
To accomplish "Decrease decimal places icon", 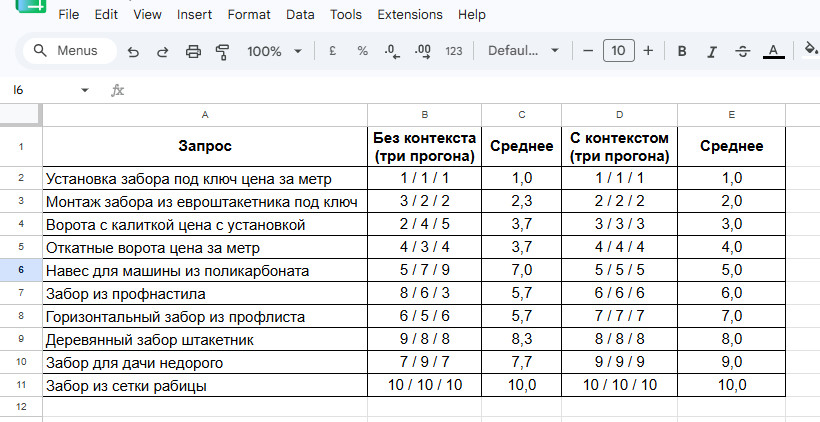I will pos(392,51).
